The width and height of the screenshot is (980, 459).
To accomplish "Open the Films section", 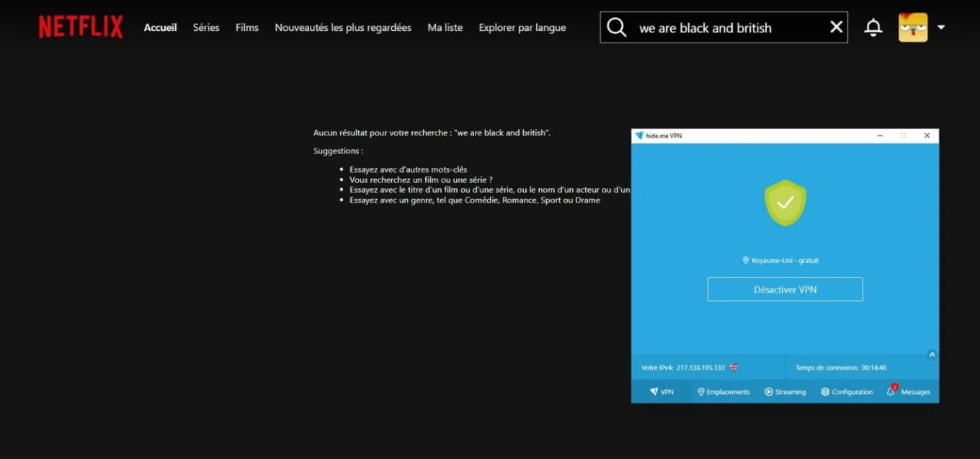I will [247, 27].
